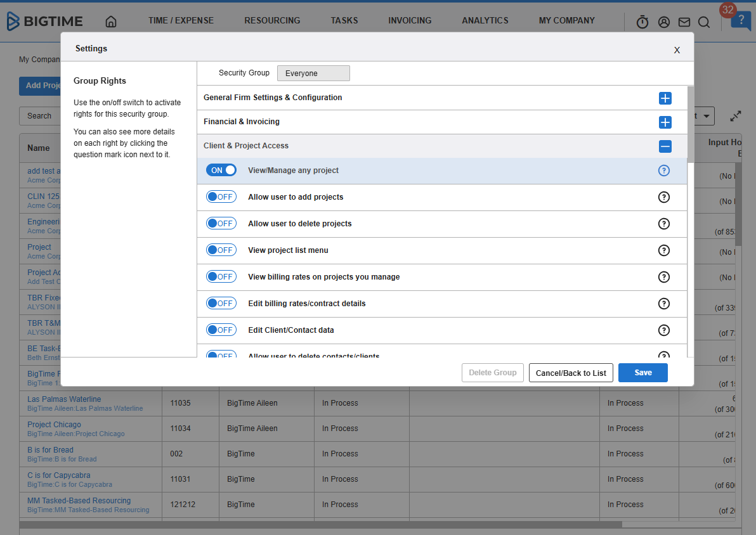
Task: Turn off View/Manage any project switch
Action: pyautogui.click(x=221, y=170)
